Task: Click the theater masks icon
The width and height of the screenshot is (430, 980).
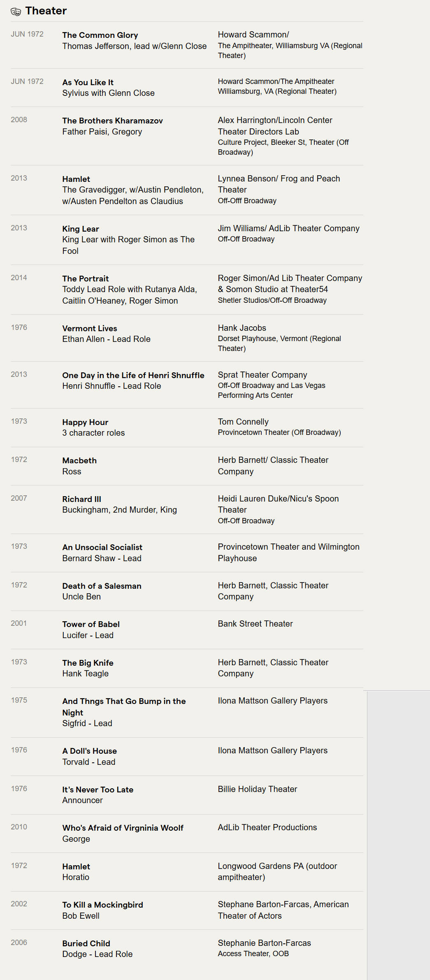Action: coord(16,12)
